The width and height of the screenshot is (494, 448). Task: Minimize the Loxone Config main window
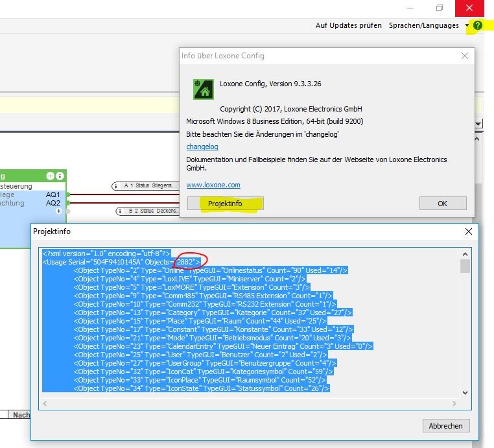pyautogui.click(x=410, y=8)
